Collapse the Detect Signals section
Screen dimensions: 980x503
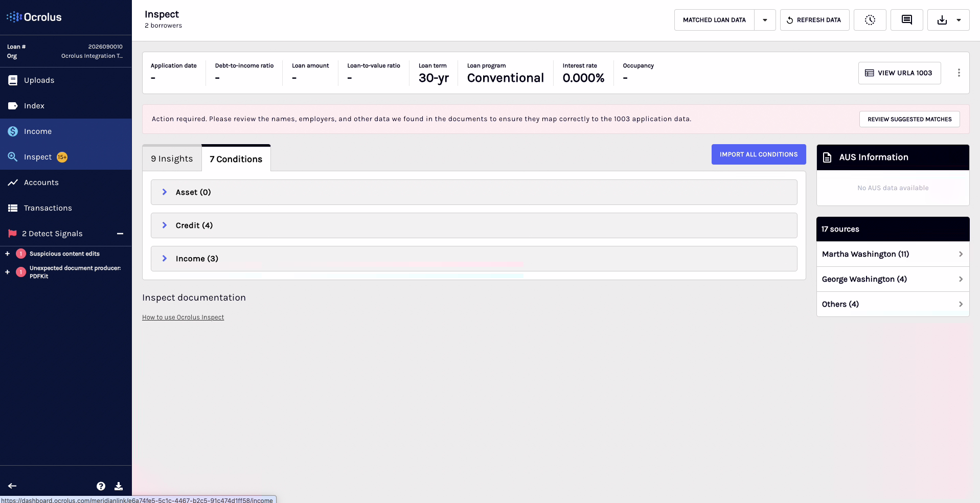click(120, 234)
